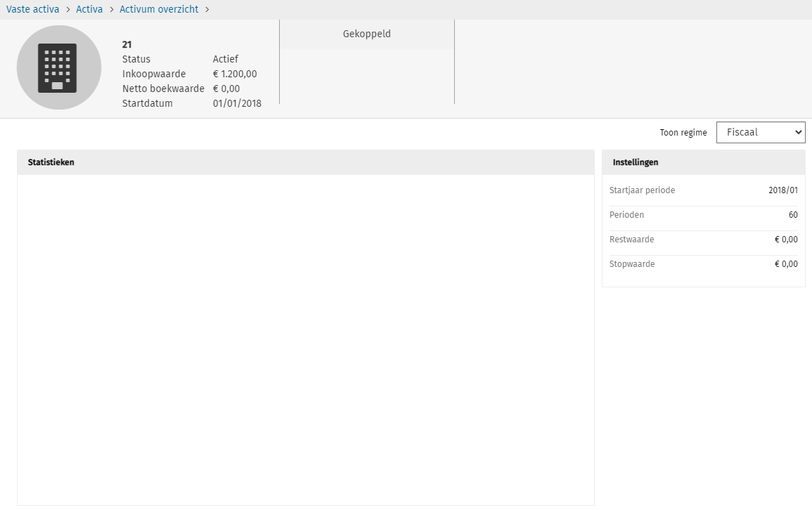The height and width of the screenshot is (510, 812).
Task: Click the chevron between Activa and Activum overzicht
Action: click(111, 9)
